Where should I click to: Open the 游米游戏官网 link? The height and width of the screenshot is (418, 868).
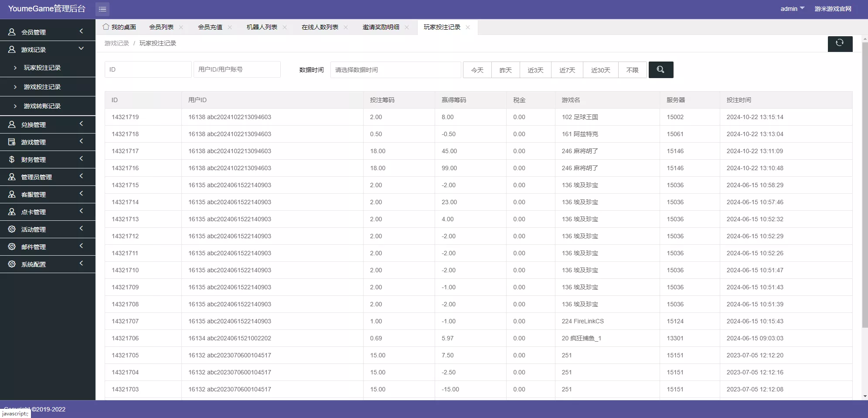(x=832, y=8)
